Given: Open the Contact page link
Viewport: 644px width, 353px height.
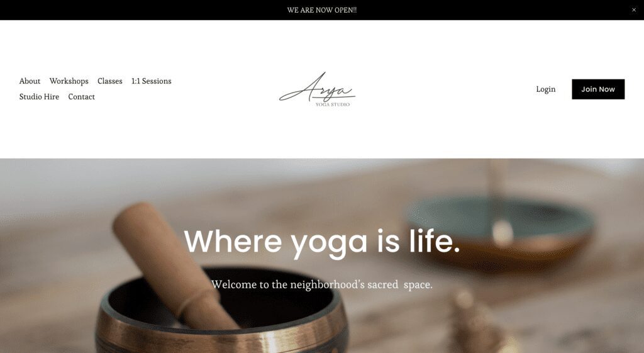Looking at the screenshot, I should 81,96.
